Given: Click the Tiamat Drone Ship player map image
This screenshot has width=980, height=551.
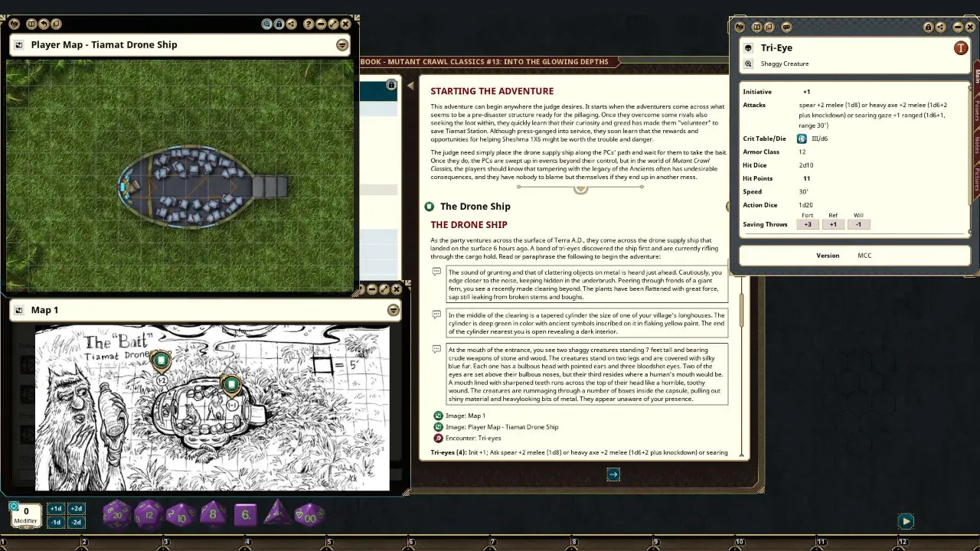Looking at the screenshot, I should 180,175.
